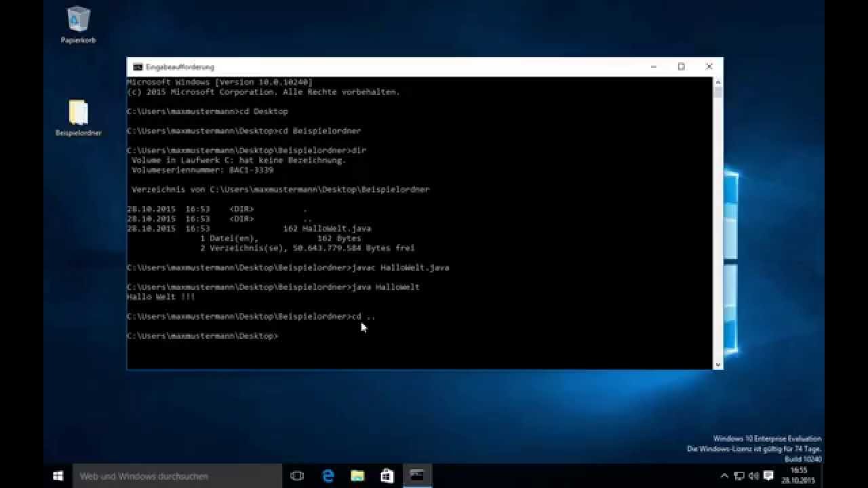The image size is (868, 488).
Task: Click the 'java HalloWelt' command line
Action: (x=273, y=287)
